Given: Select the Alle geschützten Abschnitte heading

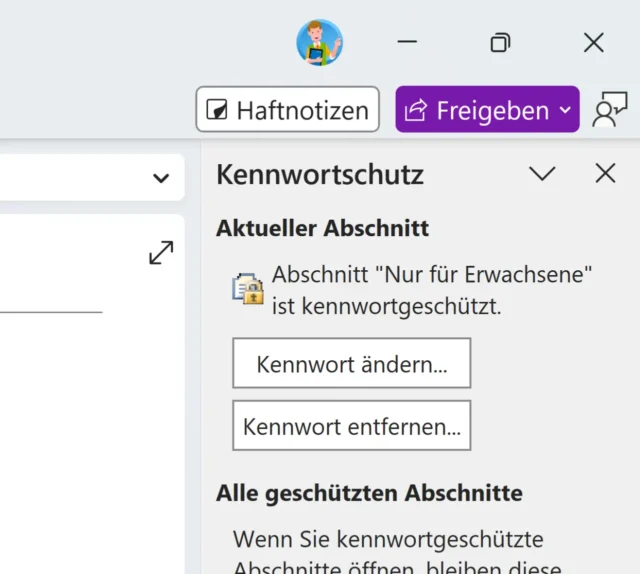Looking at the screenshot, I should (369, 493).
